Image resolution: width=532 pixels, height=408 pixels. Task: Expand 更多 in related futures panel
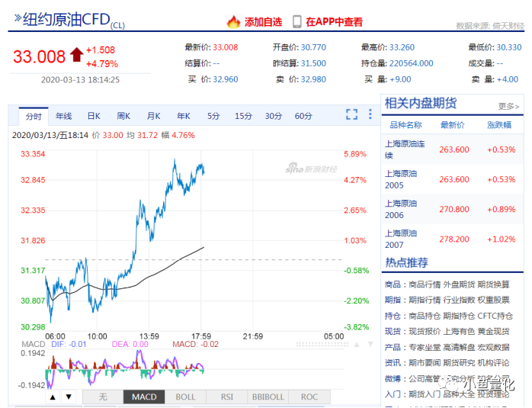tap(508, 106)
